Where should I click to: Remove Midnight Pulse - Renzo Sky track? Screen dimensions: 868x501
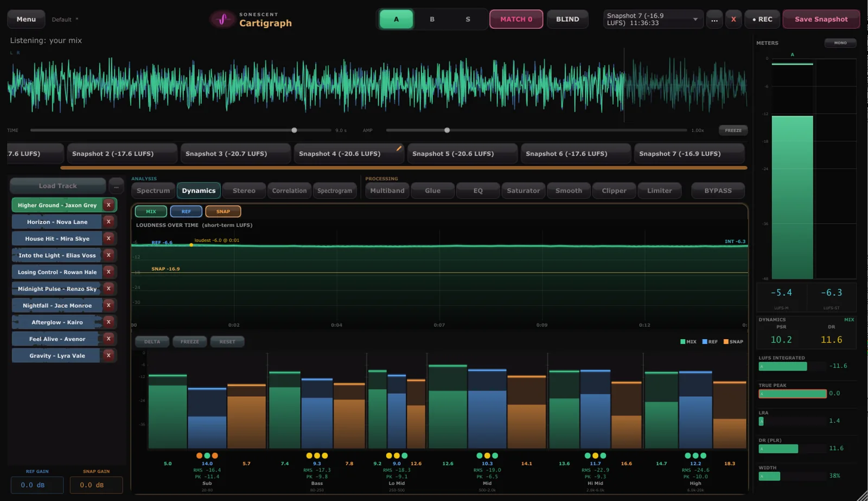tap(108, 289)
